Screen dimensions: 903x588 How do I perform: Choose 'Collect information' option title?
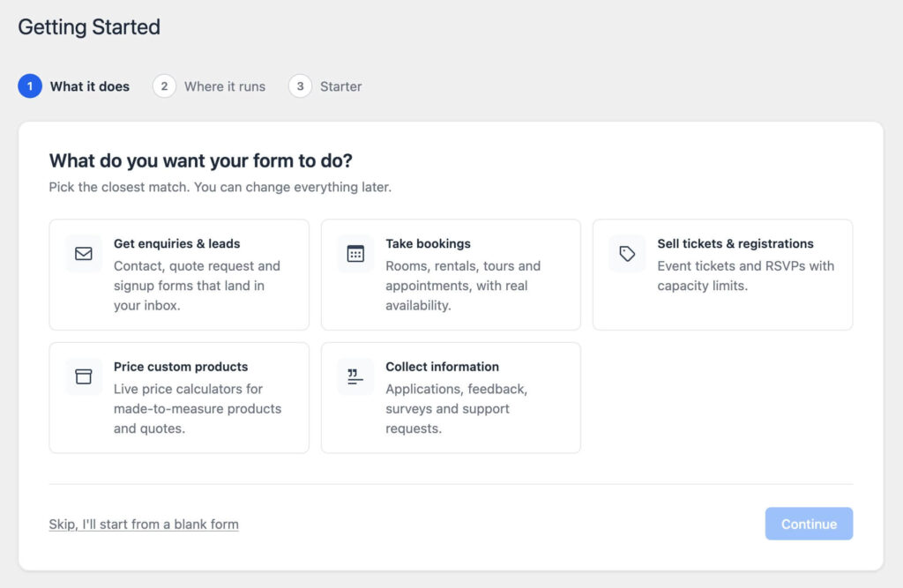pyautogui.click(x=443, y=367)
